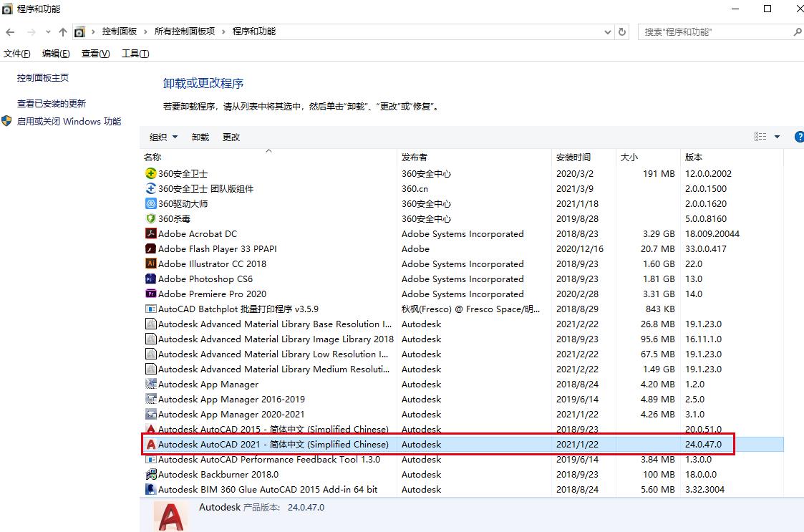Screen dimensions: 804x532
Task: Expand breadcrumb arrow after 控制面板
Action: (145, 32)
